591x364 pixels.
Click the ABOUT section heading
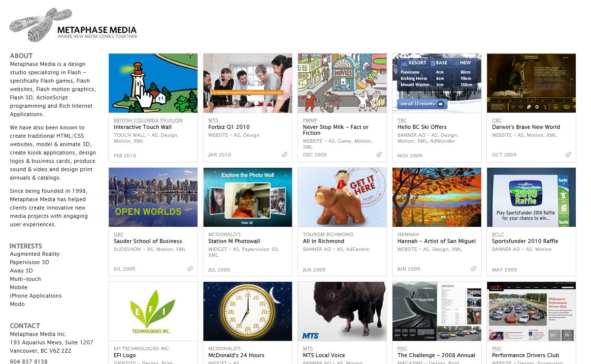click(21, 56)
